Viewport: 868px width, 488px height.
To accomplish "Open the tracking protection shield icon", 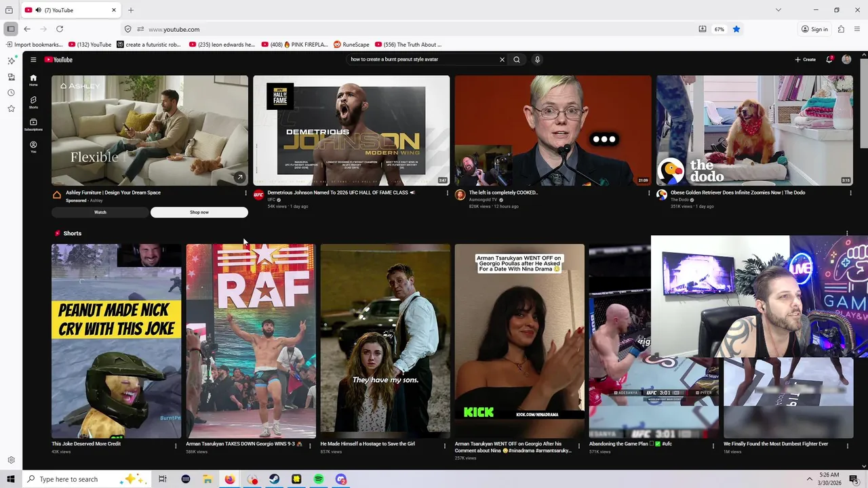I will pos(127,29).
